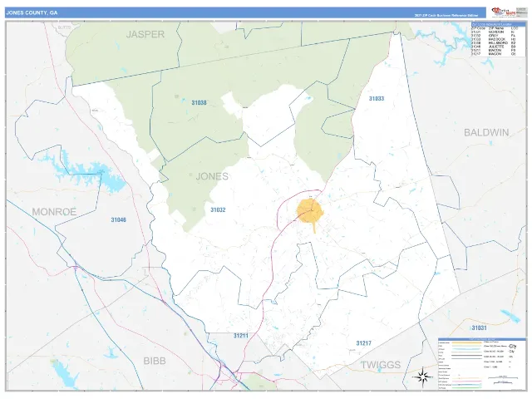
Task: Click the map legend header bar
Action: pos(482,339)
